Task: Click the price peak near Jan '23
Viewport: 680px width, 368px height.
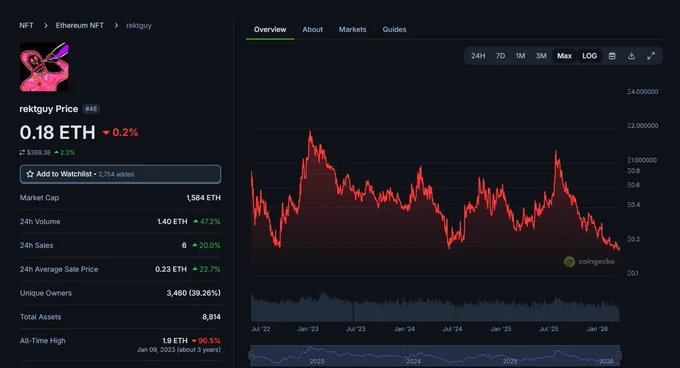Action: click(x=310, y=132)
